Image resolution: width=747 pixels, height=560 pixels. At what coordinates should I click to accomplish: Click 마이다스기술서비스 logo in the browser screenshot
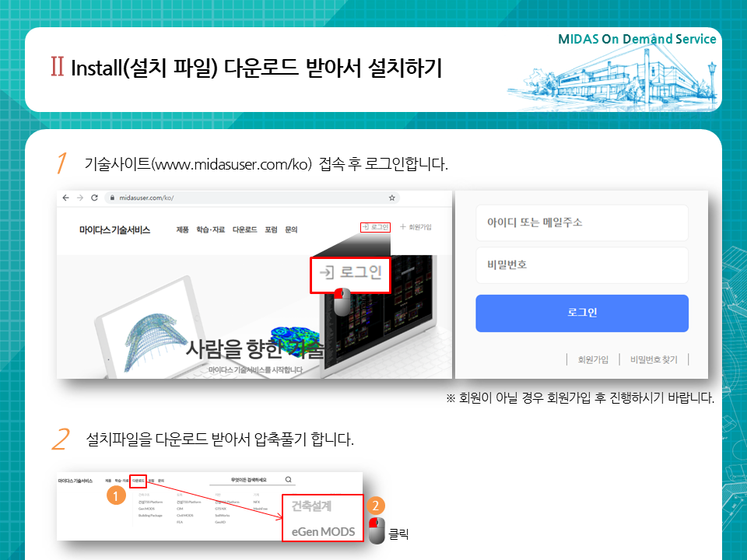(x=115, y=230)
